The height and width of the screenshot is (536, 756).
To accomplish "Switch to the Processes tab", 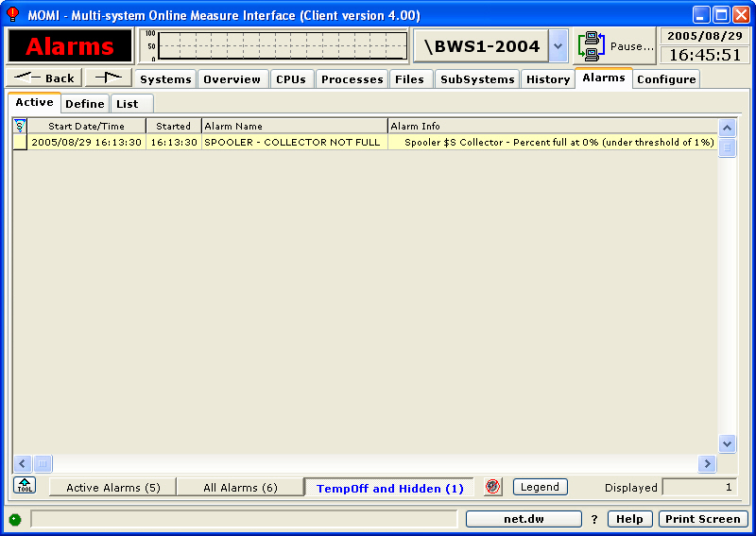I will tap(352, 79).
